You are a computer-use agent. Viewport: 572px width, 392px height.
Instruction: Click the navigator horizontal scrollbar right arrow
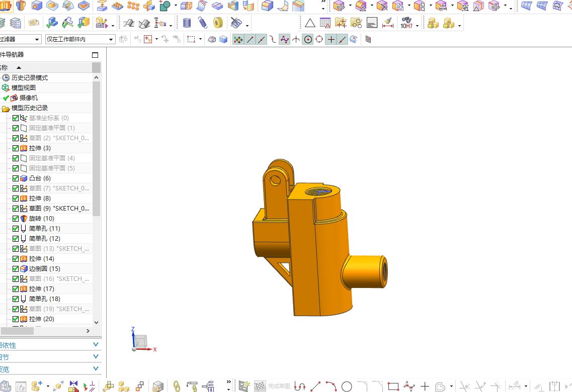point(88,331)
